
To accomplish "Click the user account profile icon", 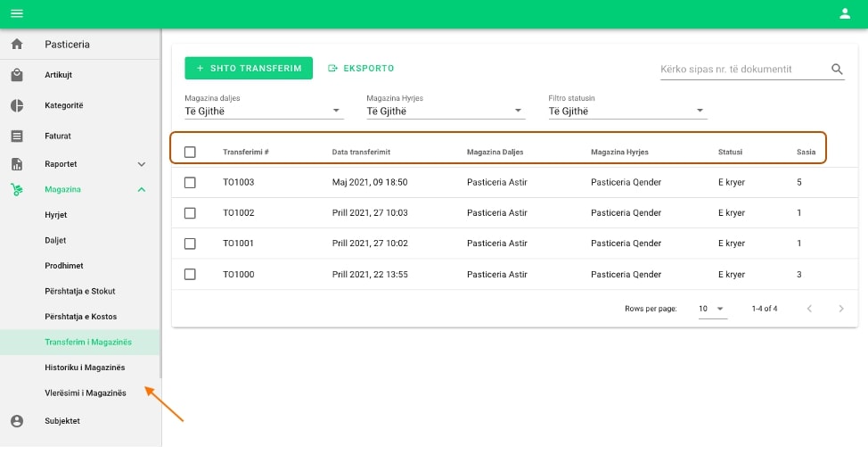I will click(845, 13).
